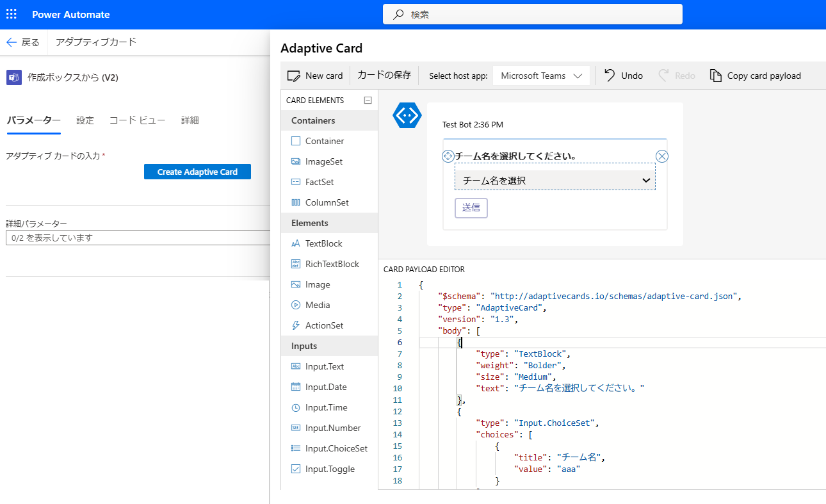
Task: Select the Input.Date element icon
Action: tap(296, 387)
